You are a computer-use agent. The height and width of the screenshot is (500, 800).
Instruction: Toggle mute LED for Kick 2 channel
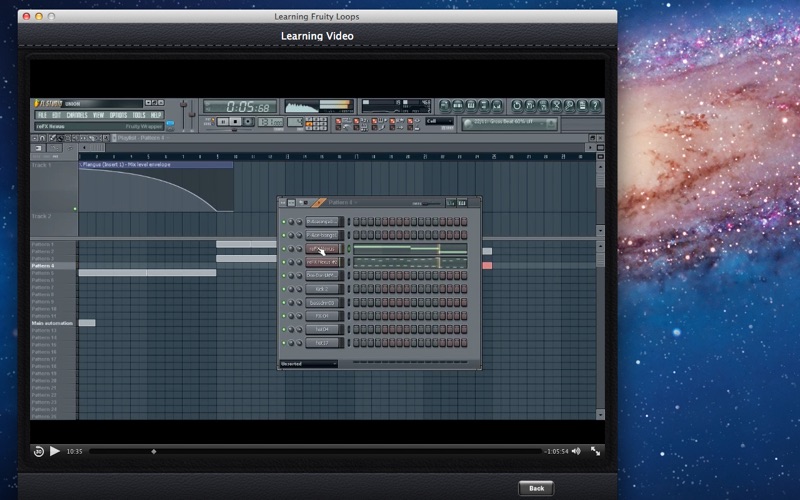click(285, 289)
